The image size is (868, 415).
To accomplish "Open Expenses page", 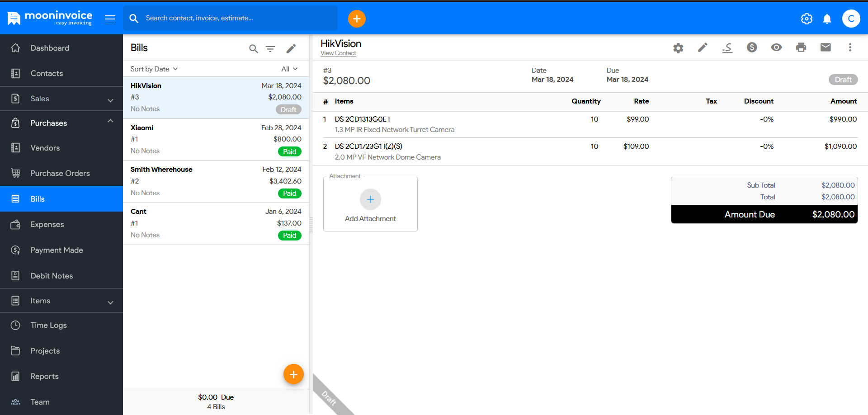I will point(61,224).
